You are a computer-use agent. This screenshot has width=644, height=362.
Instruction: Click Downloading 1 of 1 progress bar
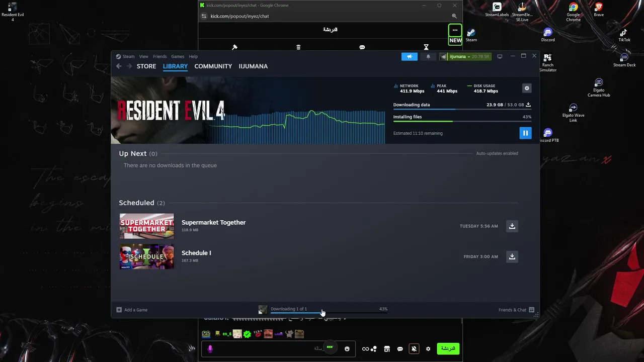click(329, 312)
